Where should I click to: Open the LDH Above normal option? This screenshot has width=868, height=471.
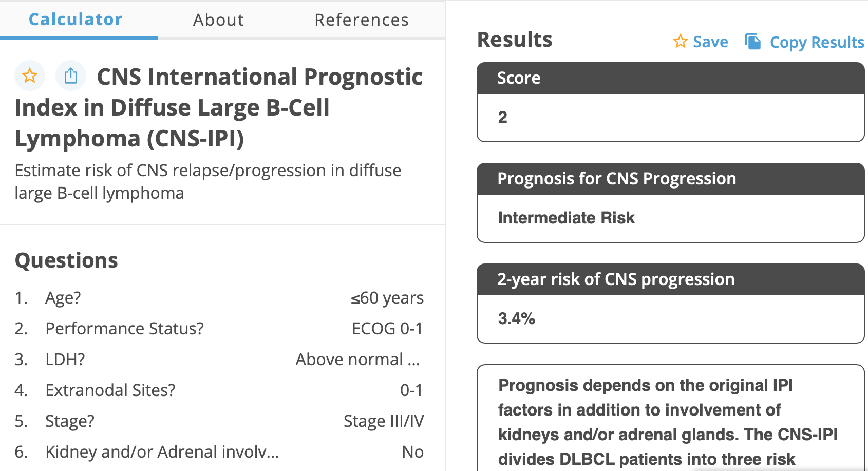[357, 360]
